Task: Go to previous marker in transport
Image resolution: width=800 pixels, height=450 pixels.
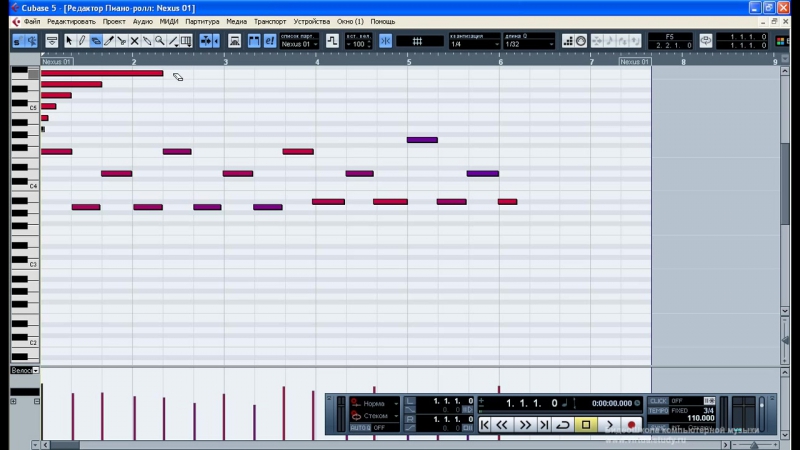Action: [485, 424]
